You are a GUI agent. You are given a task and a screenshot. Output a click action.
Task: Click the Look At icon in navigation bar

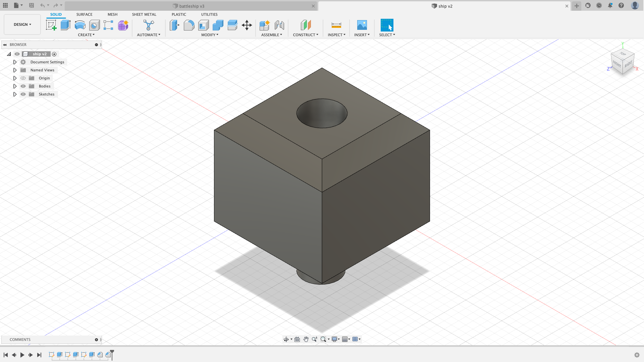297,339
